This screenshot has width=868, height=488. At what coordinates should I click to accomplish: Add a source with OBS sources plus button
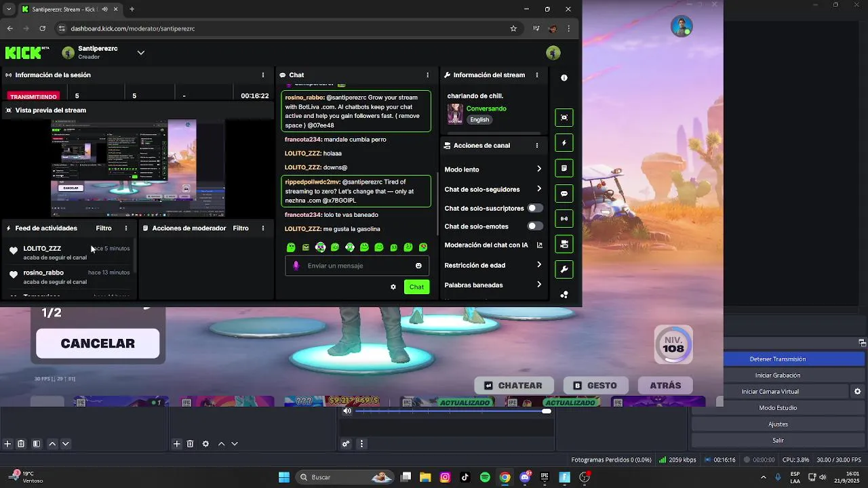(x=176, y=444)
